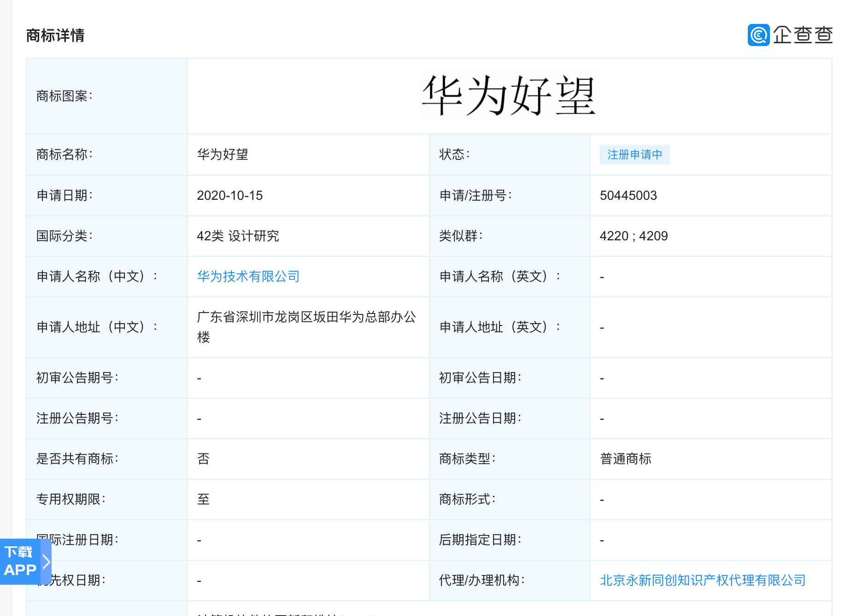Screen dimensions: 845x616
Task: Click the 是否共有商标 label
Action: (77, 459)
